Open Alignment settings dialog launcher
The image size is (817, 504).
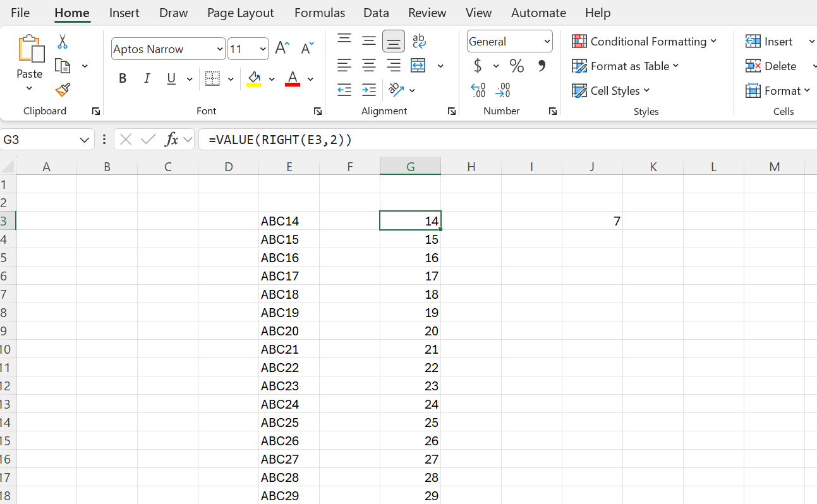click(452, 111)
